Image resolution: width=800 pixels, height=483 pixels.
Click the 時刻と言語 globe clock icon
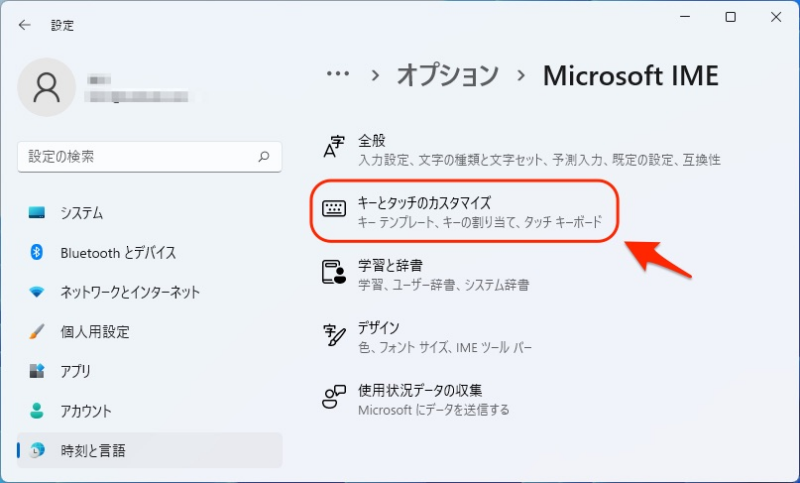click(x=37, y=450)
